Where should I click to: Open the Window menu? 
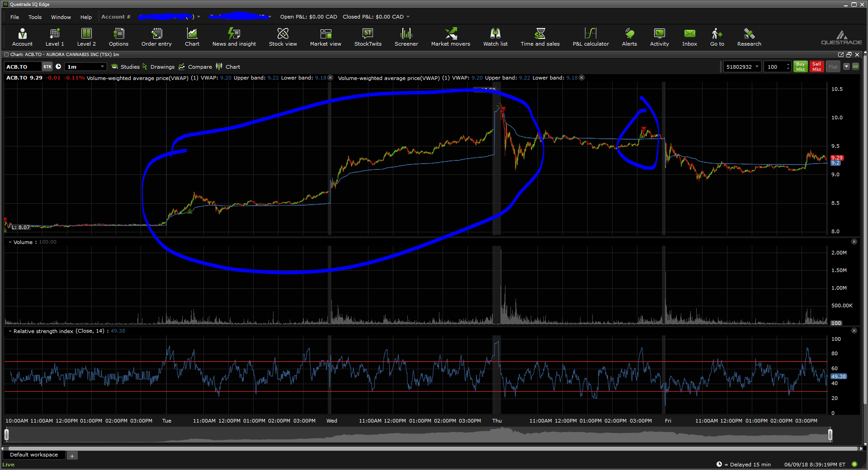tap(61, 17)
